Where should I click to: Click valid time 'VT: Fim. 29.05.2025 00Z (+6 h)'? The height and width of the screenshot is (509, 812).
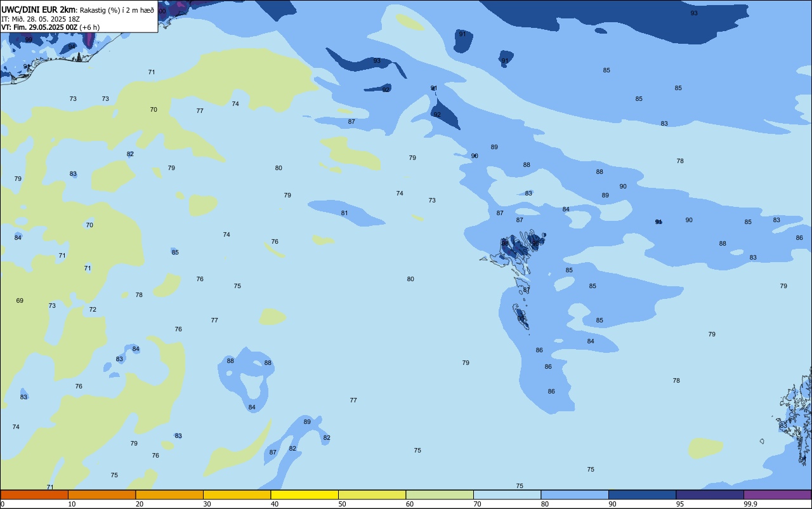tap(50, 27)
